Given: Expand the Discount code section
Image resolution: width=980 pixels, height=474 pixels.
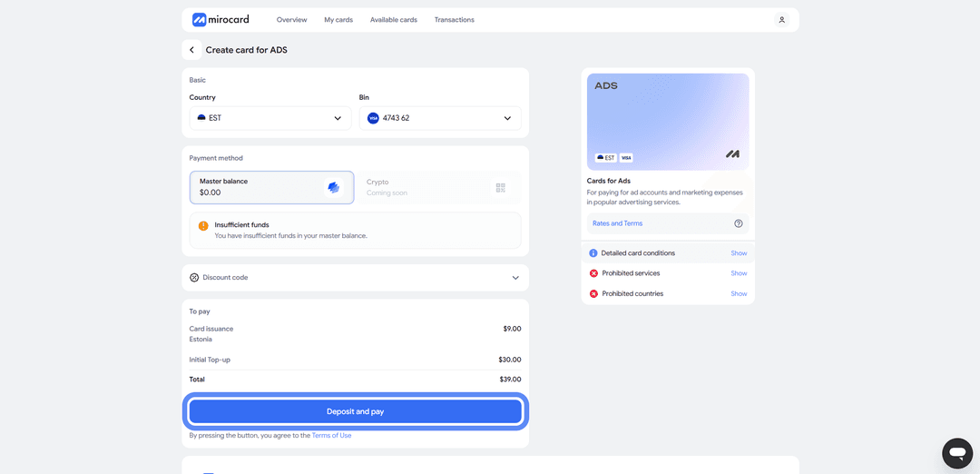Looking at the screenshot, I should pos(355,278).
